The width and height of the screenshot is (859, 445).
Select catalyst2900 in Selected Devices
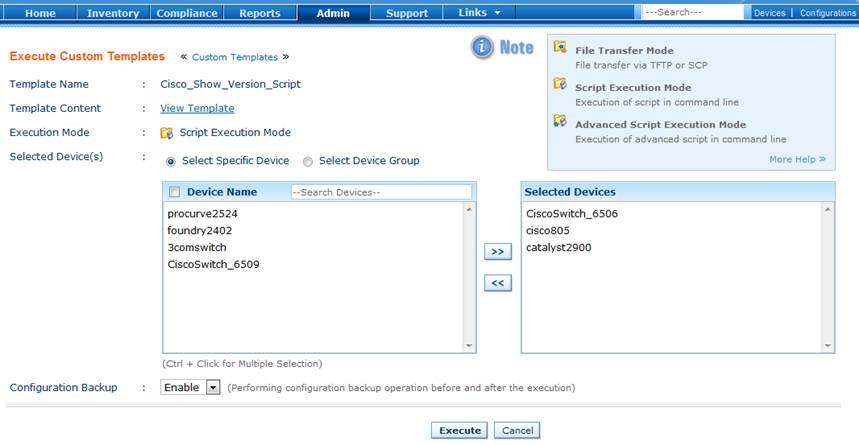(x=559, y=248)
